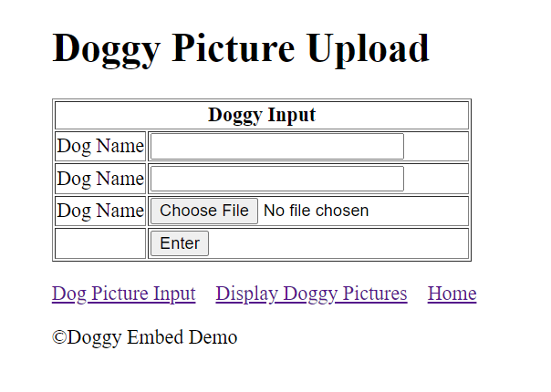551x392 pixels.
Task: Focus the first Dog Name text field
Action: tap(277, 146)
